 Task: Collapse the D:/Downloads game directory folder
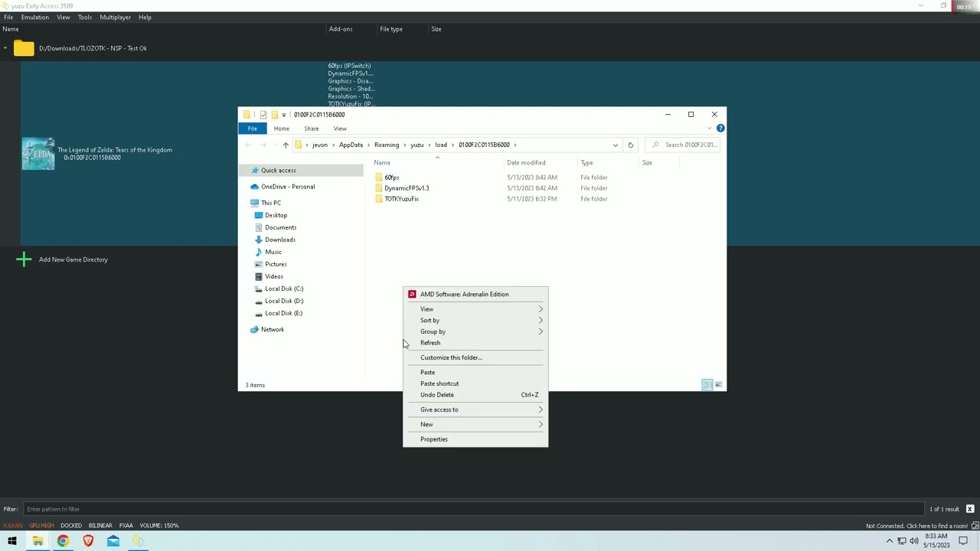(x=5, y=48)
